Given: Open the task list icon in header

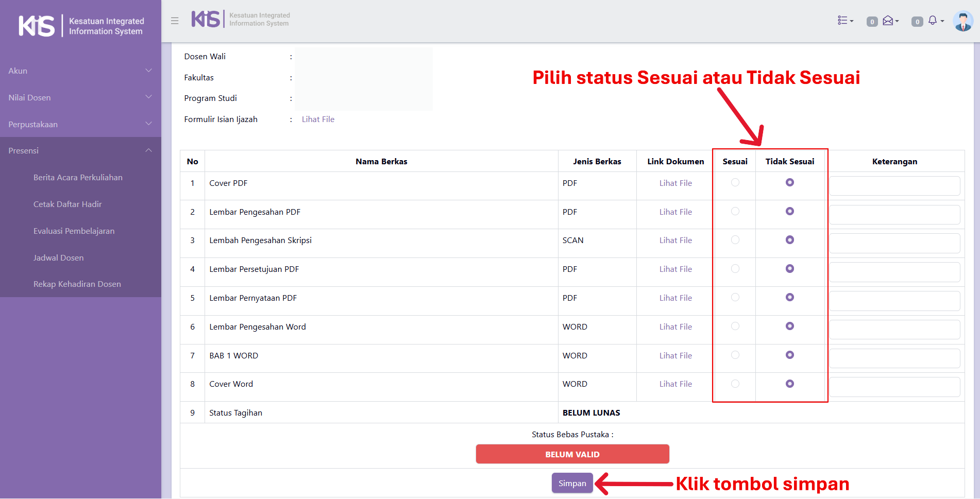Looking at the screenshot, I should click(844, 21).
